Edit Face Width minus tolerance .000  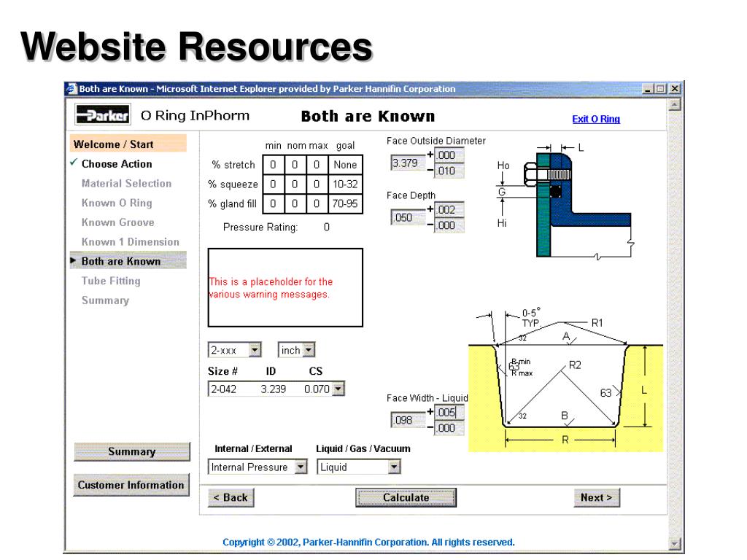tap(449, 427)
